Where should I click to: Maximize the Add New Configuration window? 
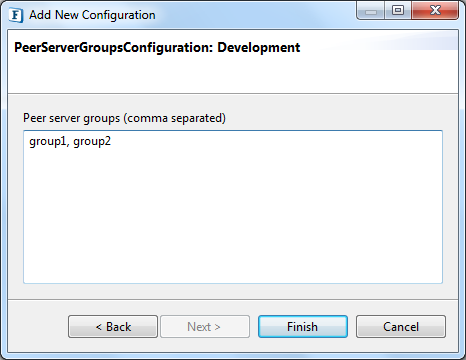click(x=398, y=10)
